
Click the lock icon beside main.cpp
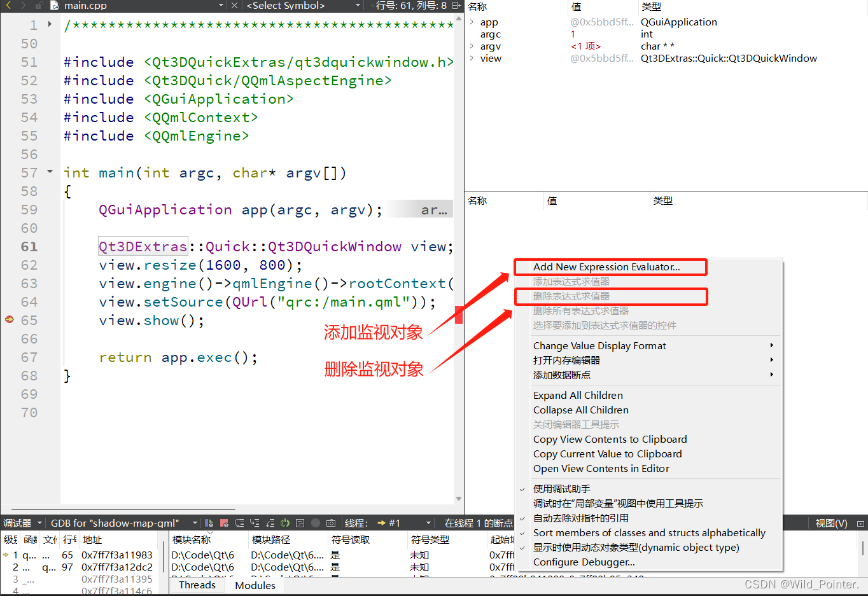[39, 5]
